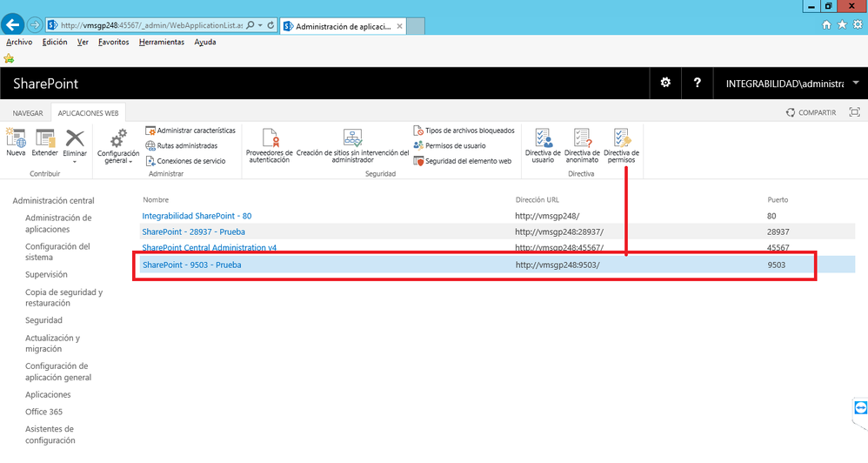The height and width of the screenshot is (463, 868).
Task: Switch to the NAVEGAR ribbon tab
Action: [x=28, y=113]
